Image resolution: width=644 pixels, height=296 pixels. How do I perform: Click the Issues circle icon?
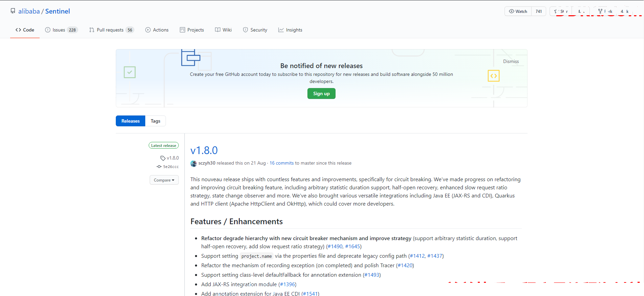coord(48,30)
